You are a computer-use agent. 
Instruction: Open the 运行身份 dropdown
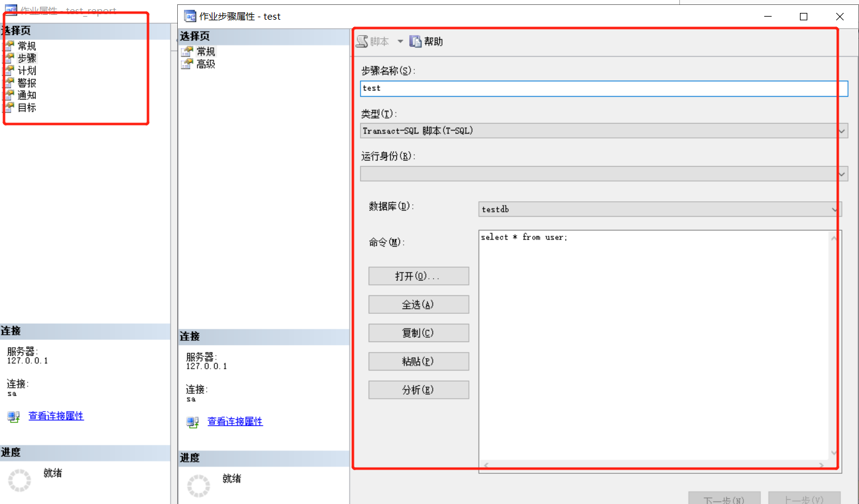(841, 173)
